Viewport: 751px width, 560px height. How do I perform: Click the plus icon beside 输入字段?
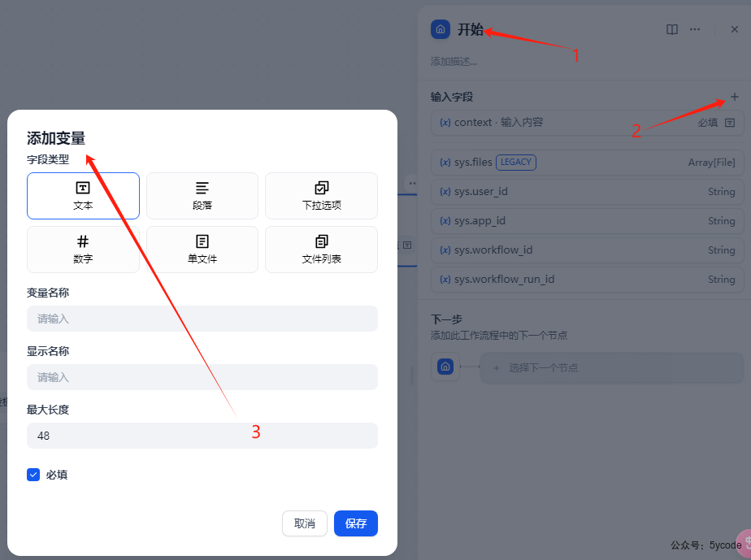tap(734, 97)
